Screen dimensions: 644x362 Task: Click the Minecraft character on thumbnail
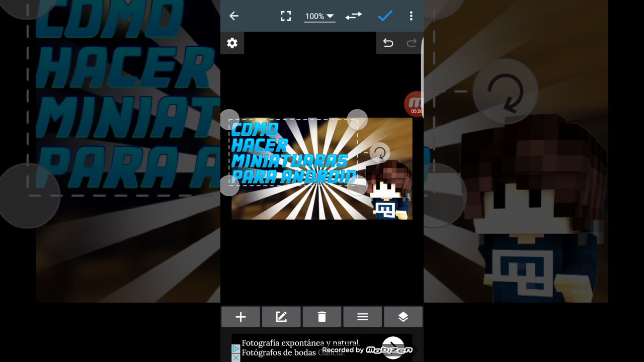(389, 191)
